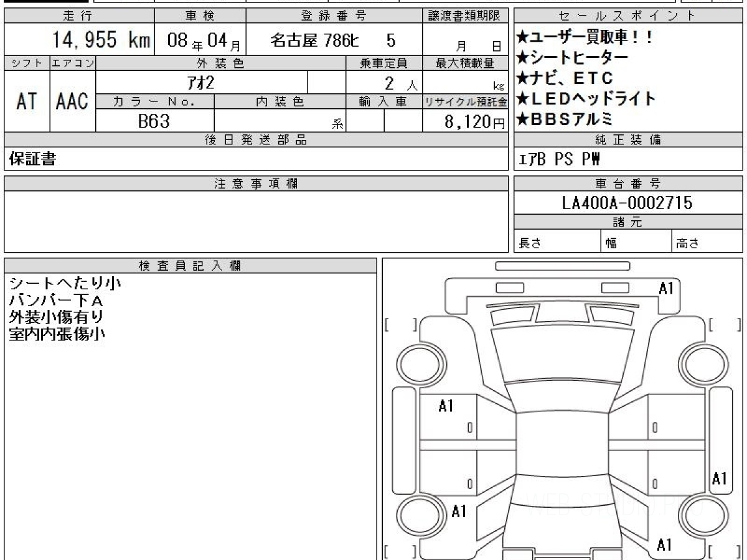Click the 輸入車 header
Viewport: 747px width, 560px height.
[384, 101]
